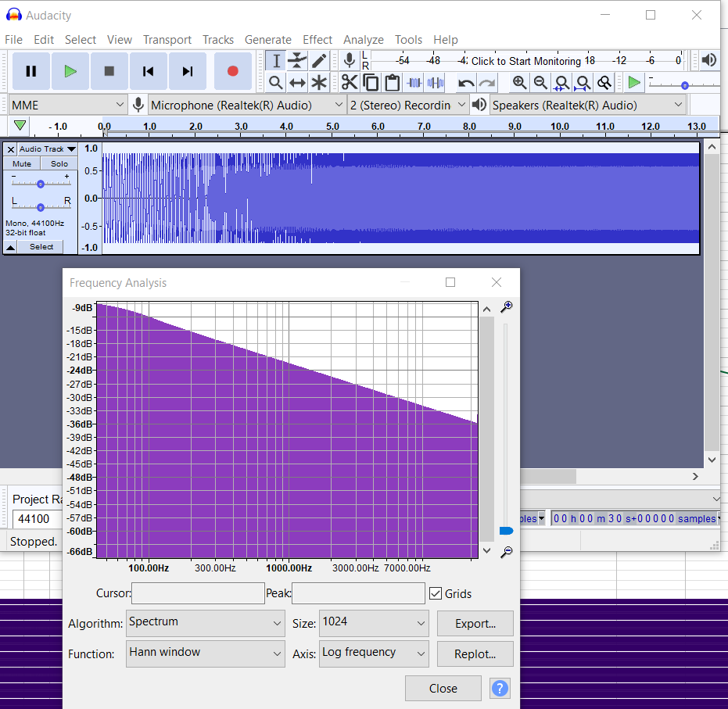Click the playback meter speaker icon
The height and width of the screenshot is (709, 728).
709,60
